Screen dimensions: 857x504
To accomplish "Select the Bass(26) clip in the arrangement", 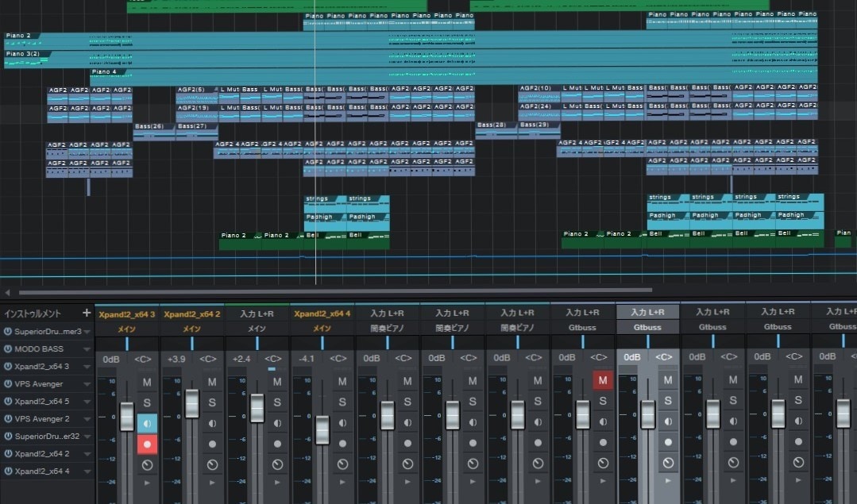I will 154,132.
